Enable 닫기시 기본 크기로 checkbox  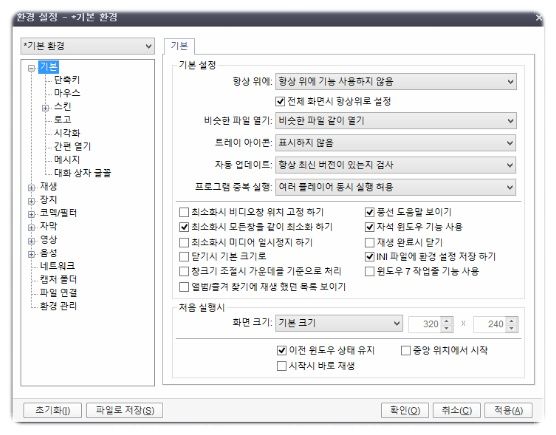tap(184, 256)
